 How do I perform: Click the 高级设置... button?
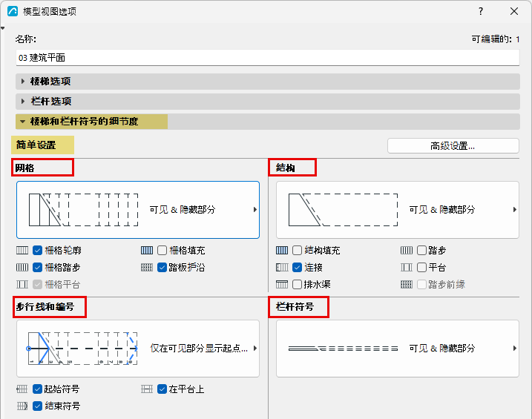(x=453, y=146)
